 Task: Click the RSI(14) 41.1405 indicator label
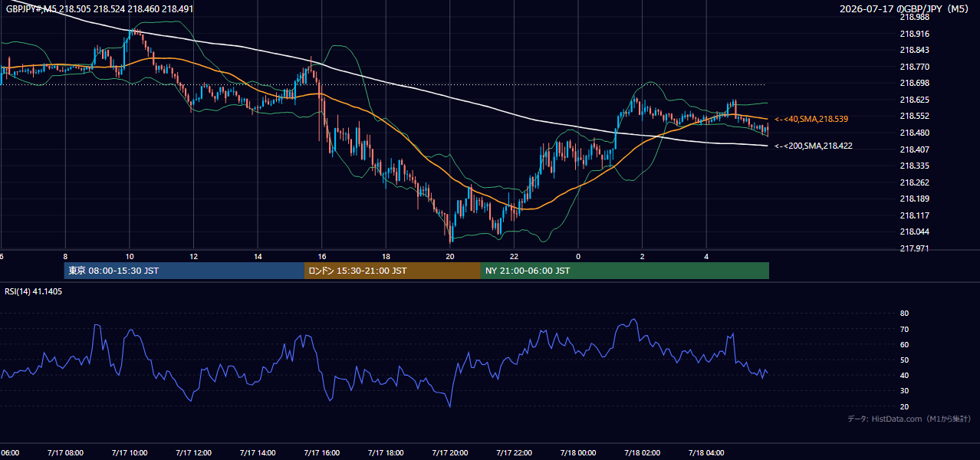[34, 291]
